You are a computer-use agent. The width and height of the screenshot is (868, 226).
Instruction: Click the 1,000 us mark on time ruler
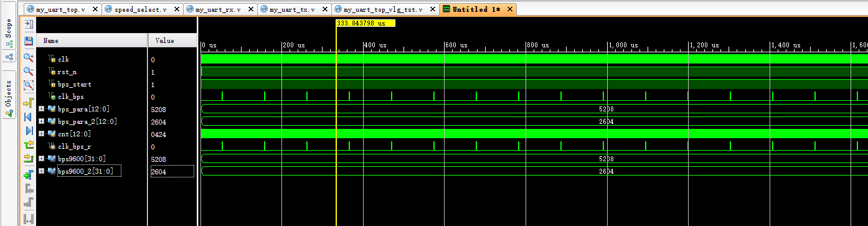coord(623,45)
